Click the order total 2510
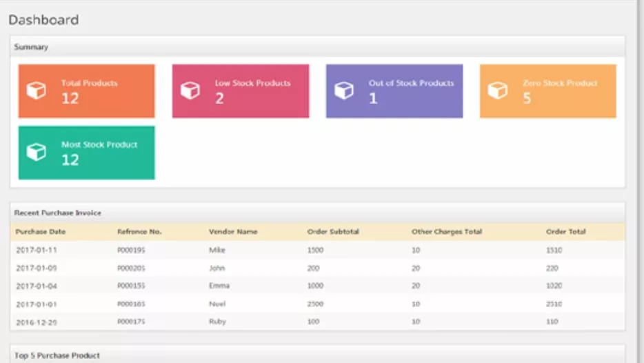Screen dimensions: 644x363 (554, 304)
